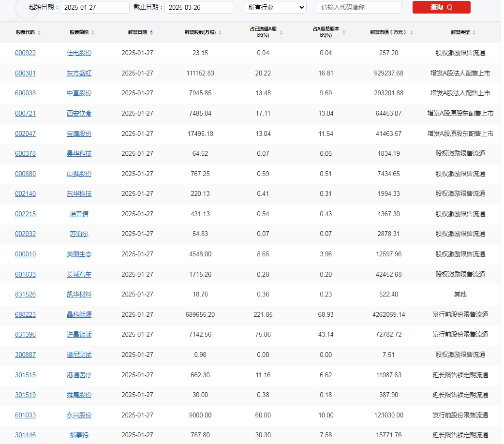Sort by 股票代码 column sort icon
This screenshot has width=504, height=444.
(x=39, y=33)
